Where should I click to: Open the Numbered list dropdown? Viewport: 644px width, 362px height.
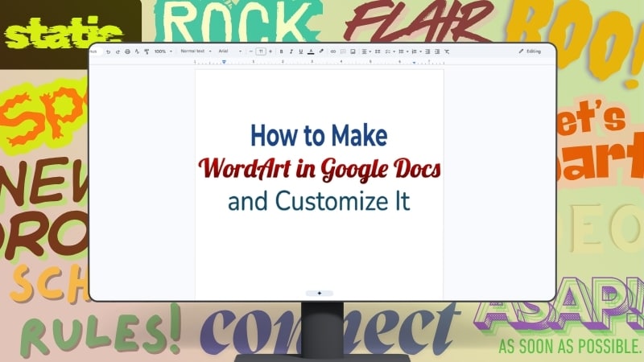click(x=416, y=51)
